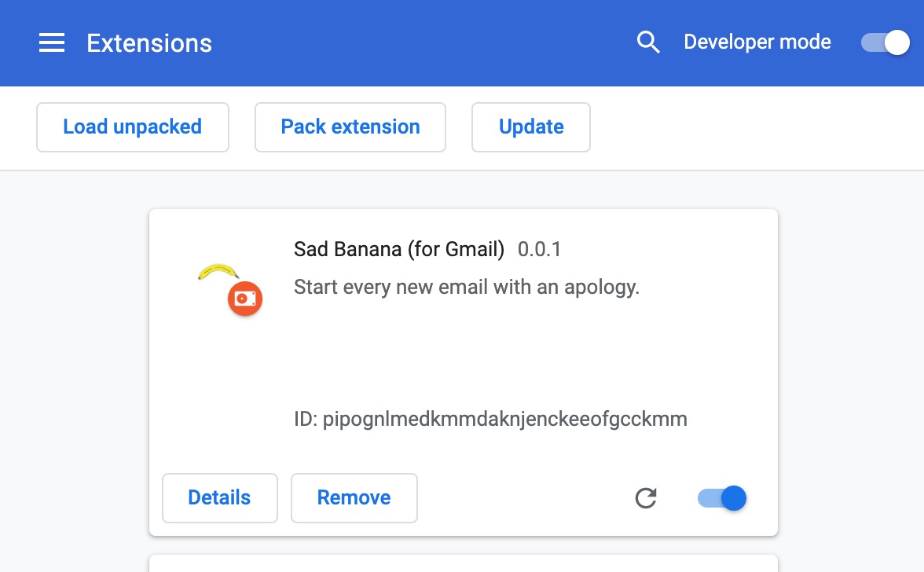Click the version number 0.0.1
This screenshot has height=572, width=924.
[x=539, y=249]
